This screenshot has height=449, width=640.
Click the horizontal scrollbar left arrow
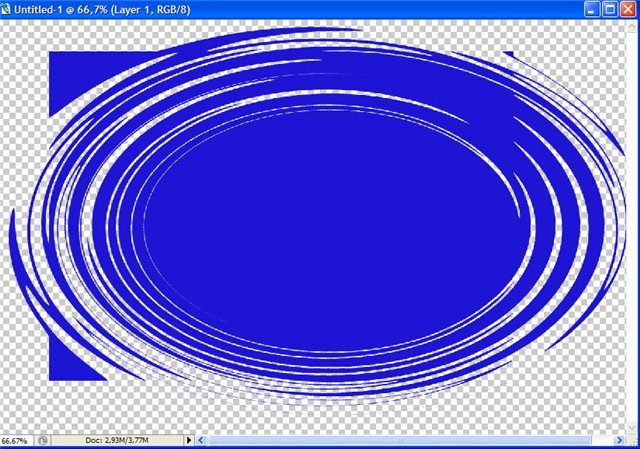[204, 440]
